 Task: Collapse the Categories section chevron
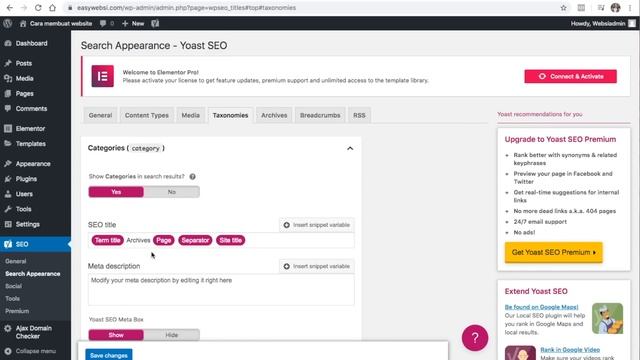350,148
